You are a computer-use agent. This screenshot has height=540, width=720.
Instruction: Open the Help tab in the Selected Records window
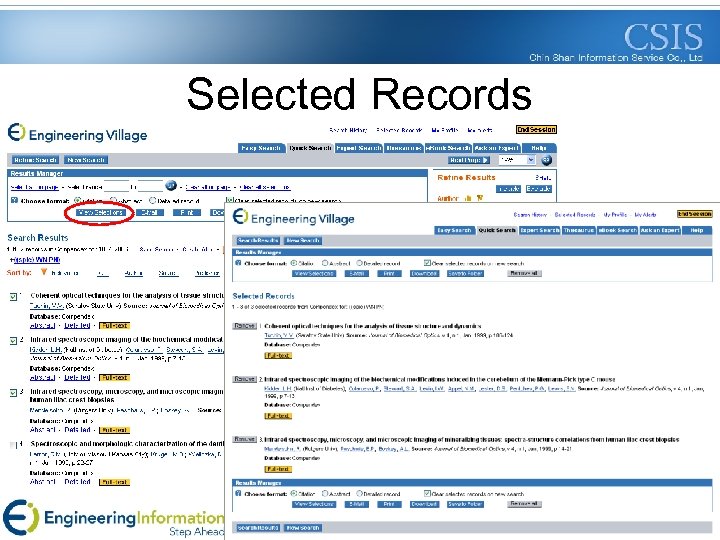pyautogui.click(x=697, y=230)
